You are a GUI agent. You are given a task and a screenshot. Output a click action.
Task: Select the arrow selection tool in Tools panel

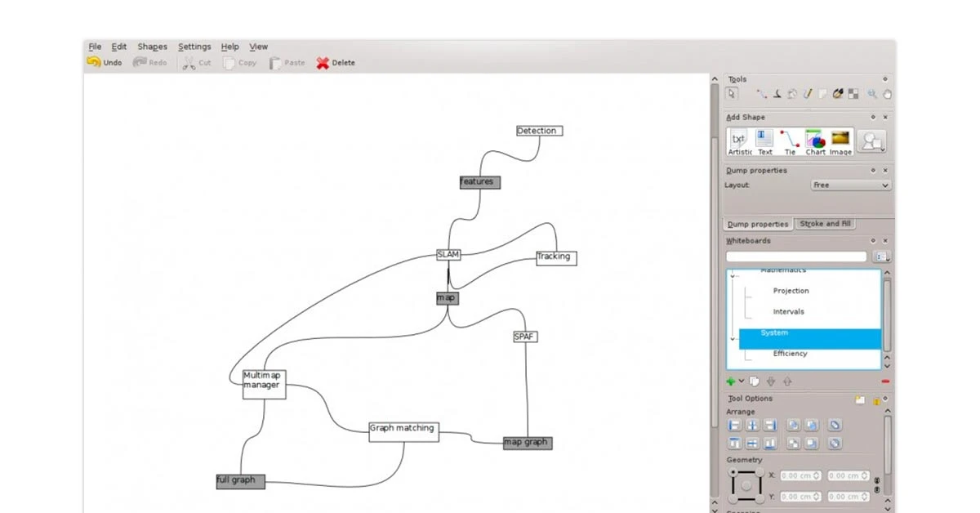coord(733,93)
